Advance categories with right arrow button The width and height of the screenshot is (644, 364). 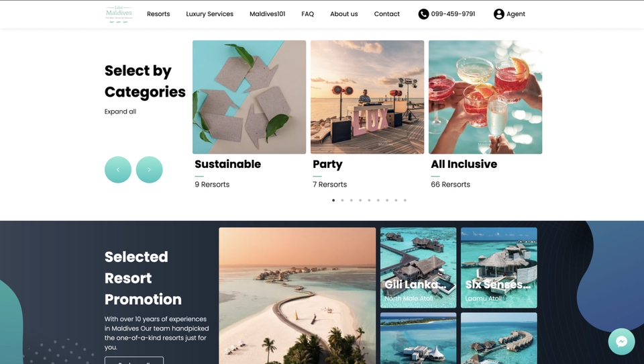[x=149, y=169]
